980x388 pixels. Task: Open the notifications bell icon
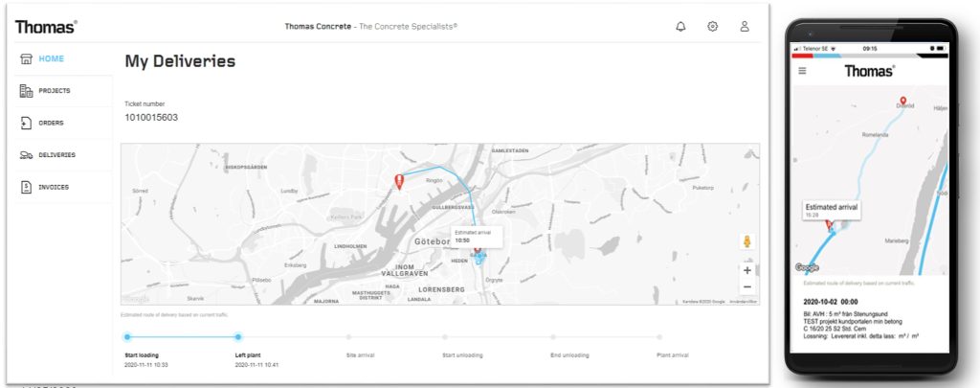[680, 27]
